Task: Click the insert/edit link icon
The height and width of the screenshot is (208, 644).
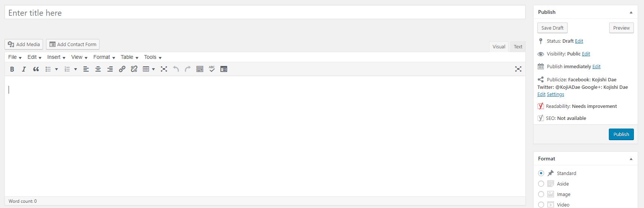Action: click(122, 69)
